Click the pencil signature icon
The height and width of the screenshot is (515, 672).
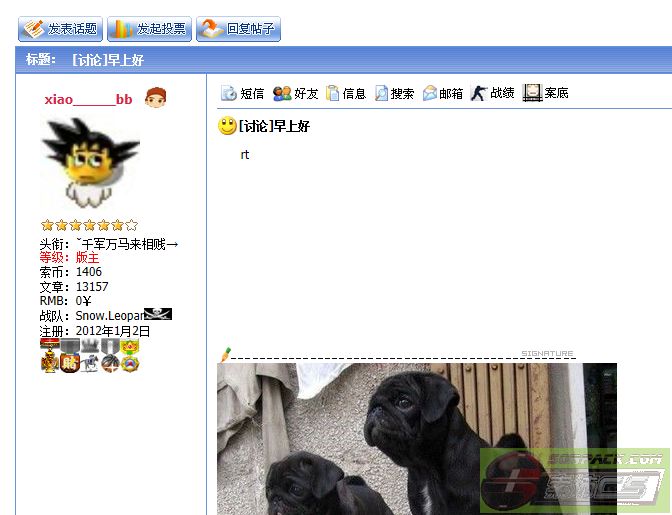pyautogui.click(x=225, y=353)
